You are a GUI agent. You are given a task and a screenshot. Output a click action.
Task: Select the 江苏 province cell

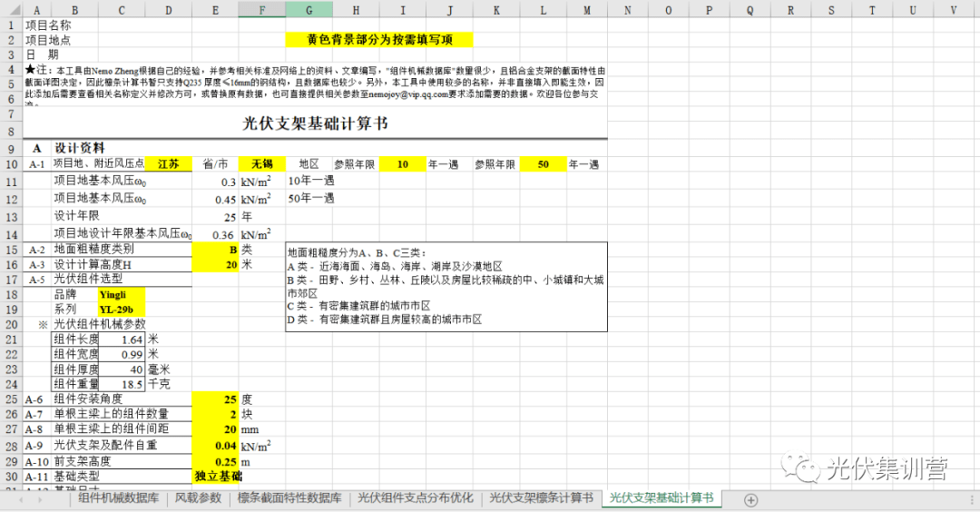168,163
